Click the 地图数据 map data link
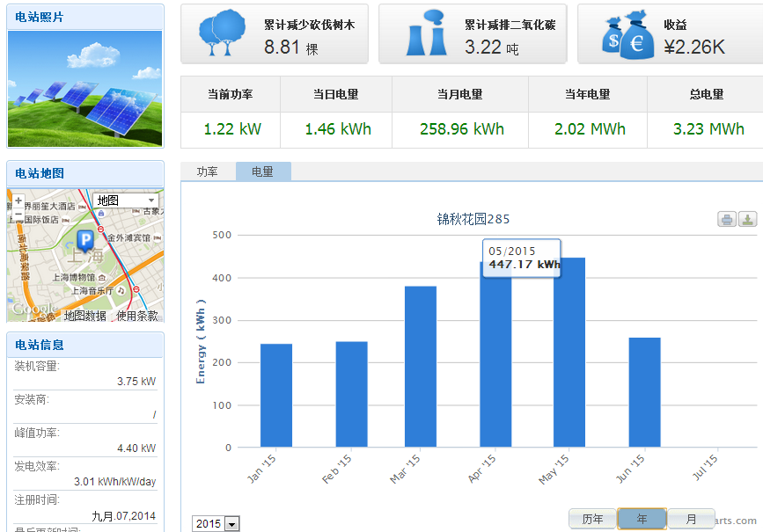763x532 pixels. [x=84, y=316]
